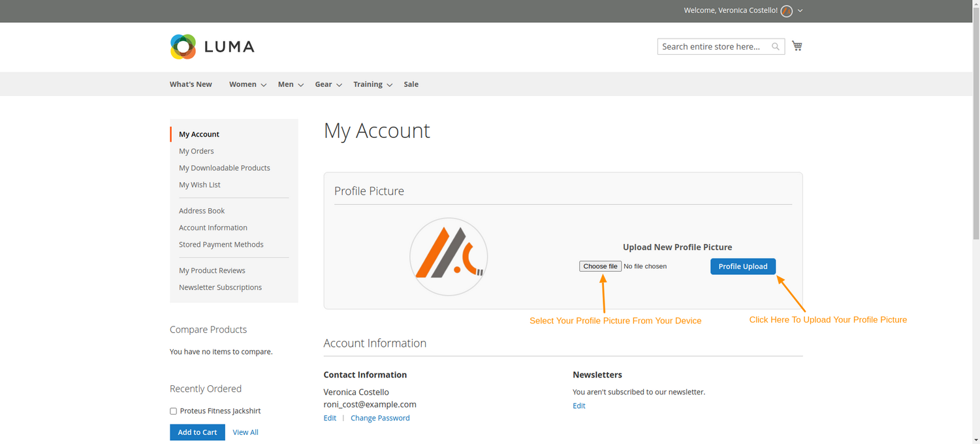Click the search magnifier icon
The height and width of the screenshot is (444, 980).
click(x=774, y=46)
